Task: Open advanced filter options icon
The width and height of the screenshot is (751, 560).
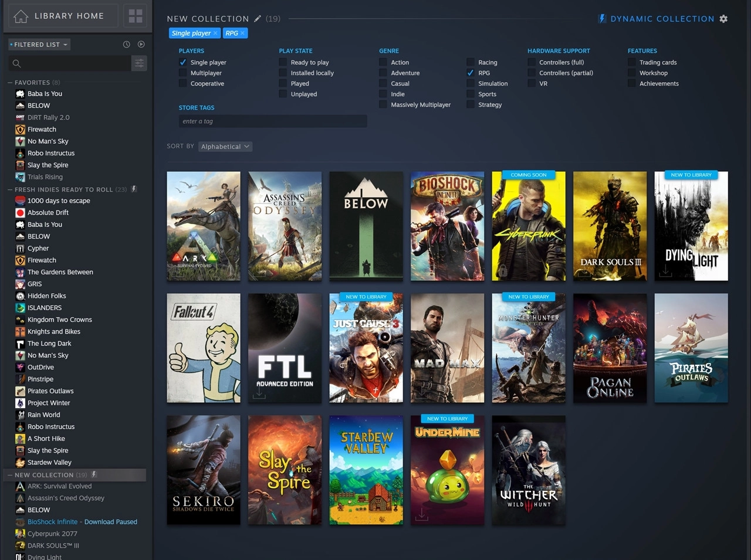Action: point(139,63)
